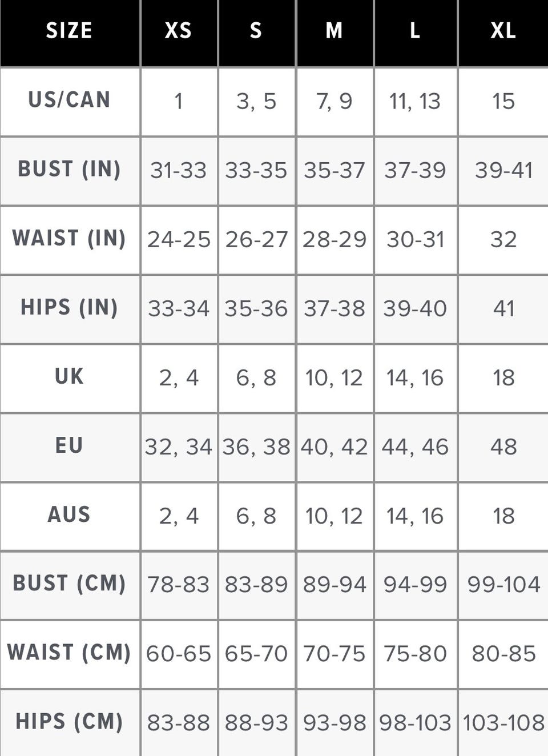The width and height of the screenshot is (548, 756).
Task: Select the BUST (IN) row label
Action: [x=70, y=170]
